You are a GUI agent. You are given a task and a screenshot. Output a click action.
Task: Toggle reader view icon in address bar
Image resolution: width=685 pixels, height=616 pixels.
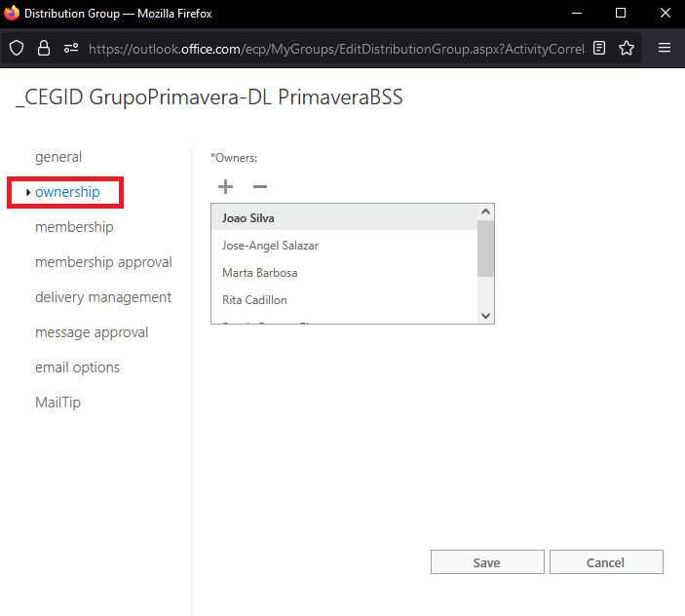(599, 48)
